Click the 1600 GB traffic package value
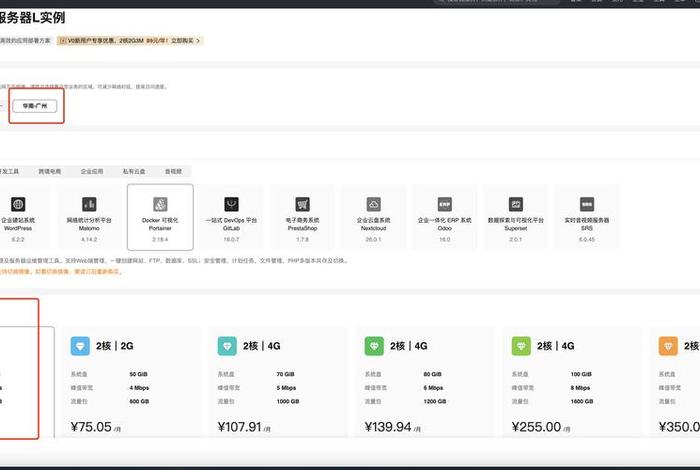The width and height of the screenshot is (700, 470). (x=582, y=401)
